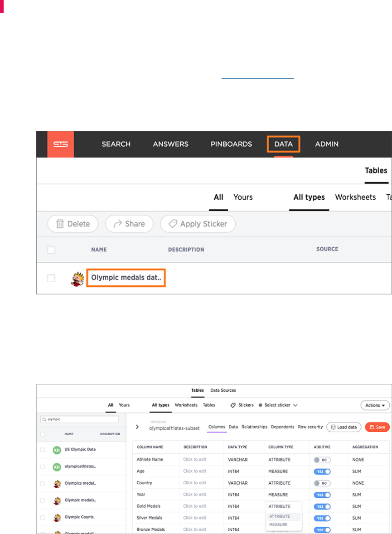Open the Actions dropdown
Screen dimensions: 392x534
pos(375,405)
